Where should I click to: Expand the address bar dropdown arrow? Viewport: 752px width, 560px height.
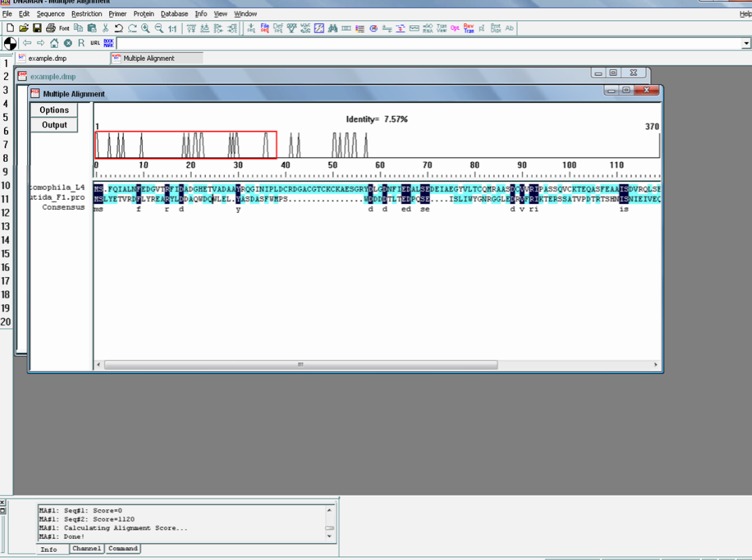point(747,43)
